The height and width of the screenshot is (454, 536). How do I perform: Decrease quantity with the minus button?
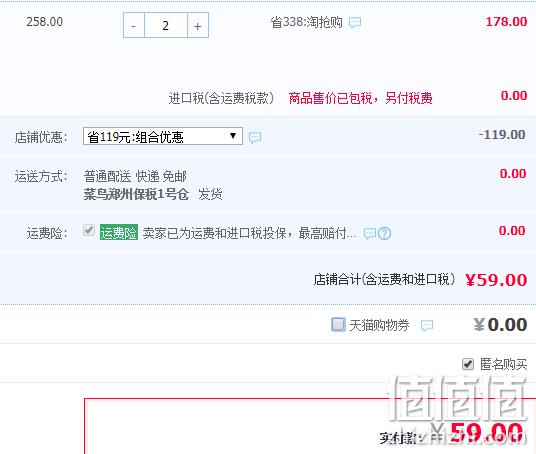pyautogui.click(x=134, y=25)
